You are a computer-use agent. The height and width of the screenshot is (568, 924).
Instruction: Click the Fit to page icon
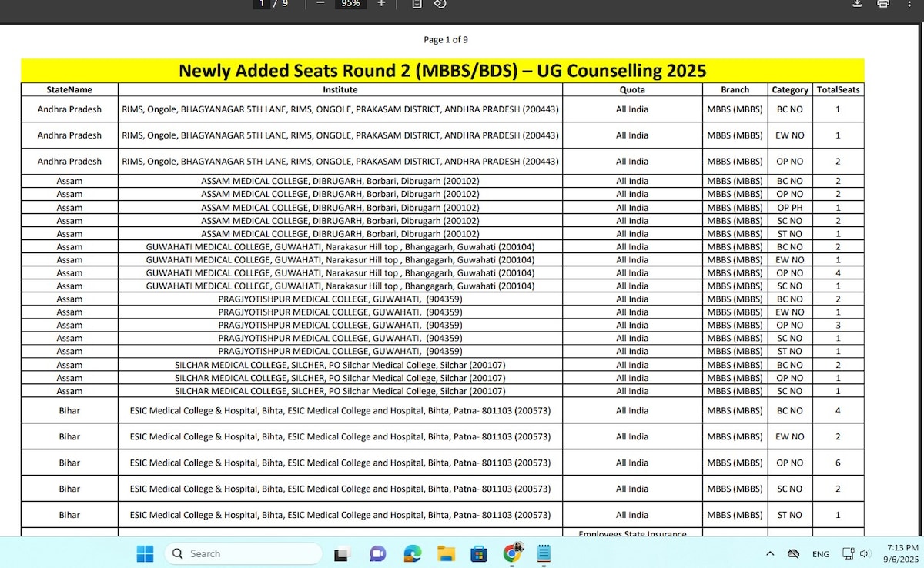pos(417,4)
